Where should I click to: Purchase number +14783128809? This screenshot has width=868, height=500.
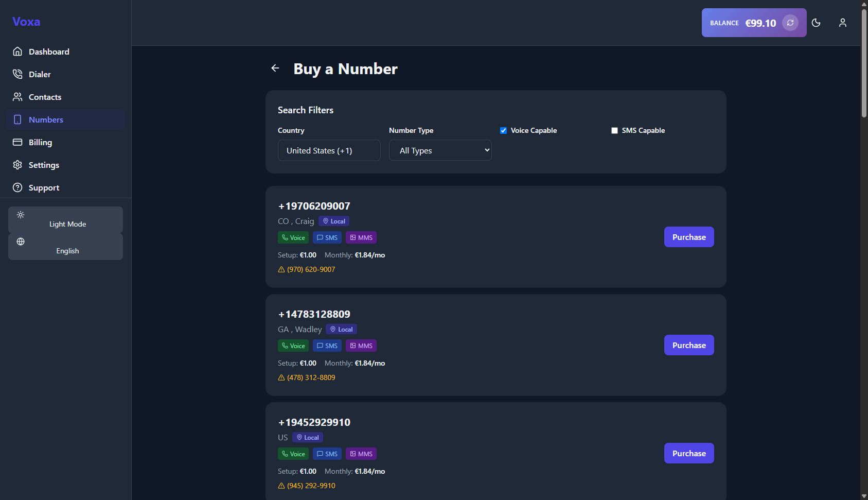click(689, 345)
